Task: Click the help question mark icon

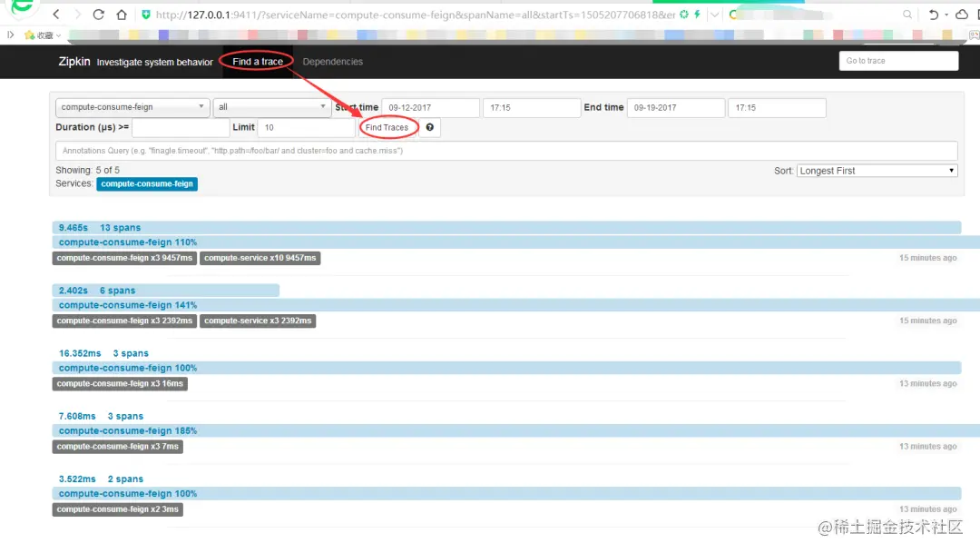Action: click(x=430, y=128)
